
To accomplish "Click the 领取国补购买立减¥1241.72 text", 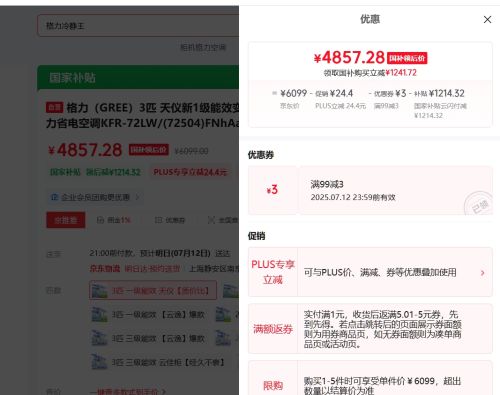I will click(x=370, y=73).
